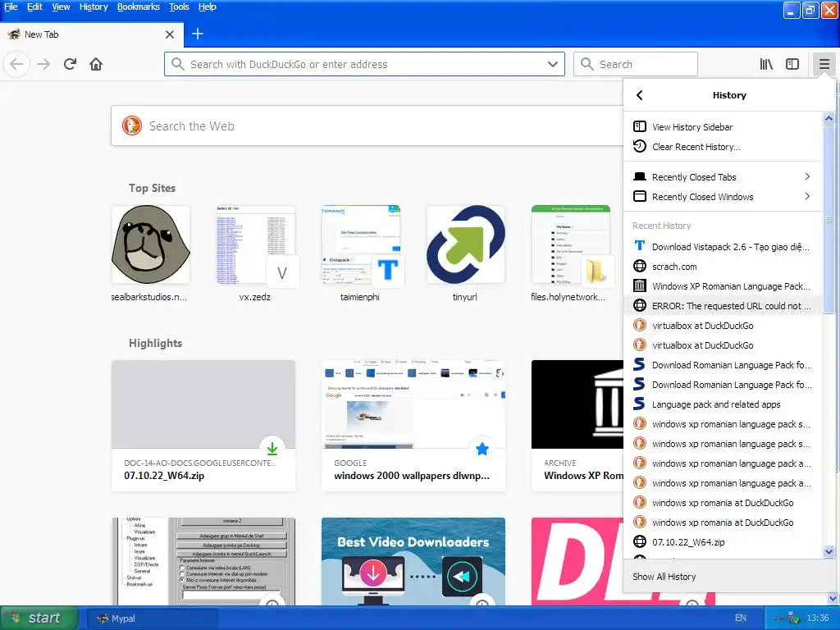
Task: Click the Windows start button
Action: pyautogui.click(x=39, y=618)
